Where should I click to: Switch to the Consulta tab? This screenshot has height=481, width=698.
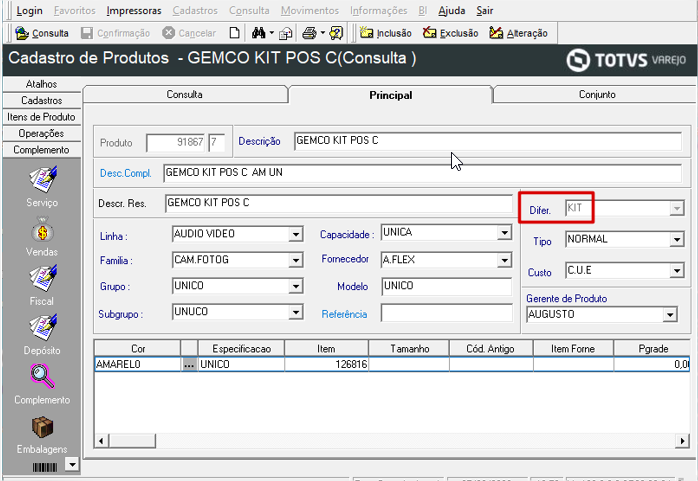click(x=185, y=94)
